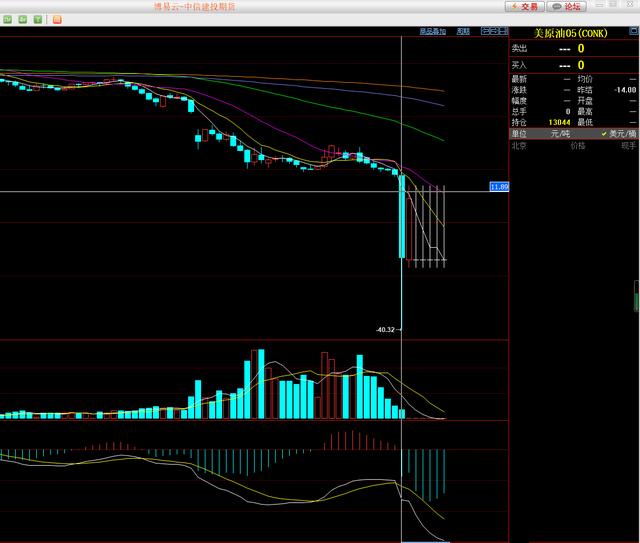Click the third green toolbar icon
The height and width of the screenshot is (543, 640).
click(38, 19)
